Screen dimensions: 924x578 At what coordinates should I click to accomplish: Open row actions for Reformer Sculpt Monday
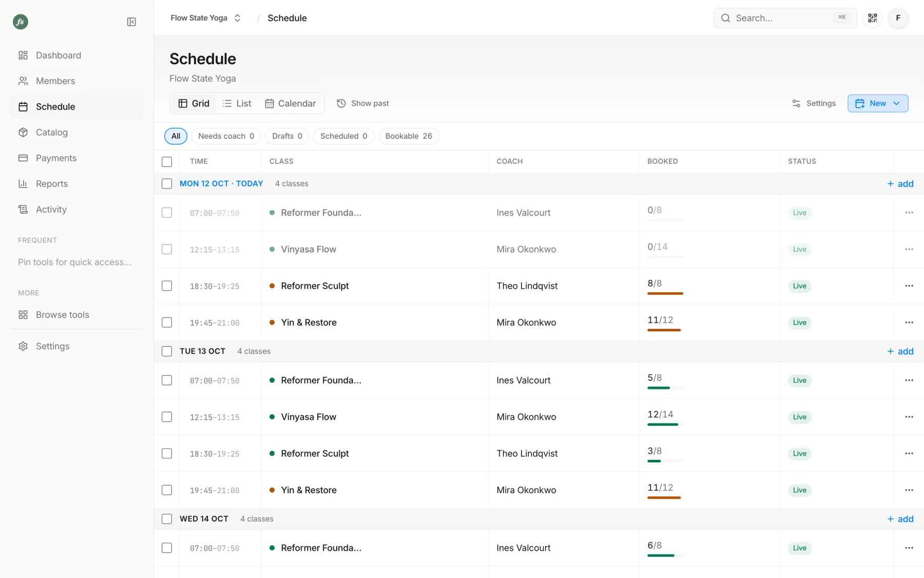(909, 286)
